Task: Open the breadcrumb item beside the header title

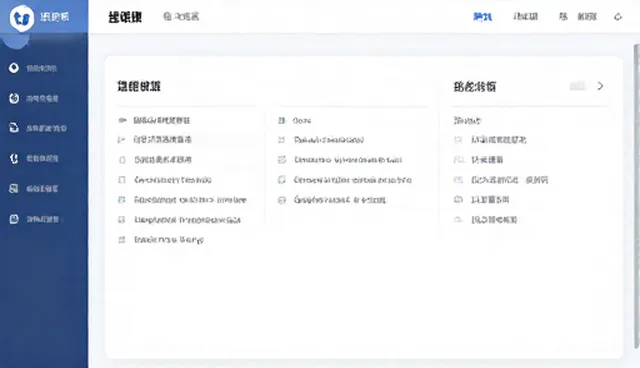Action: click(x=181, y=17)
